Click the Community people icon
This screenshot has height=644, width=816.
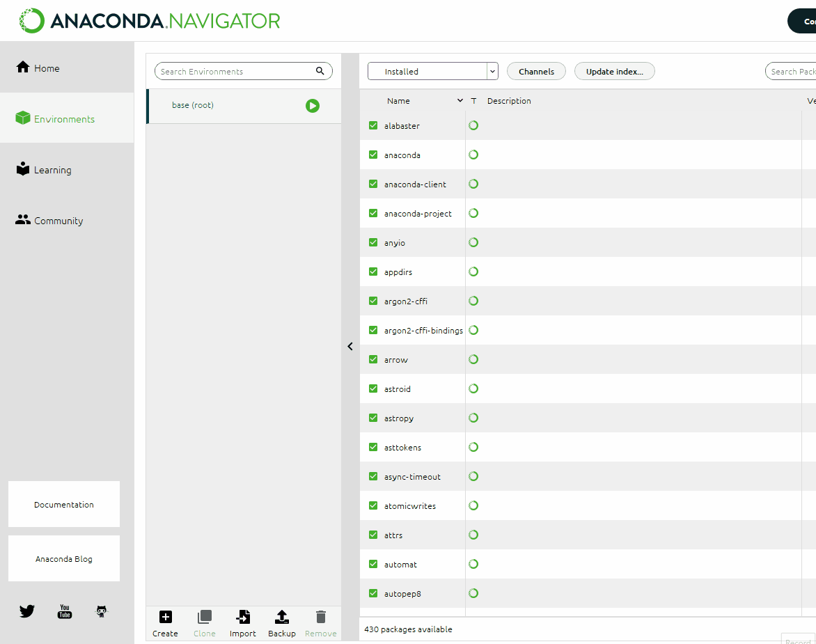pos(23,219)
